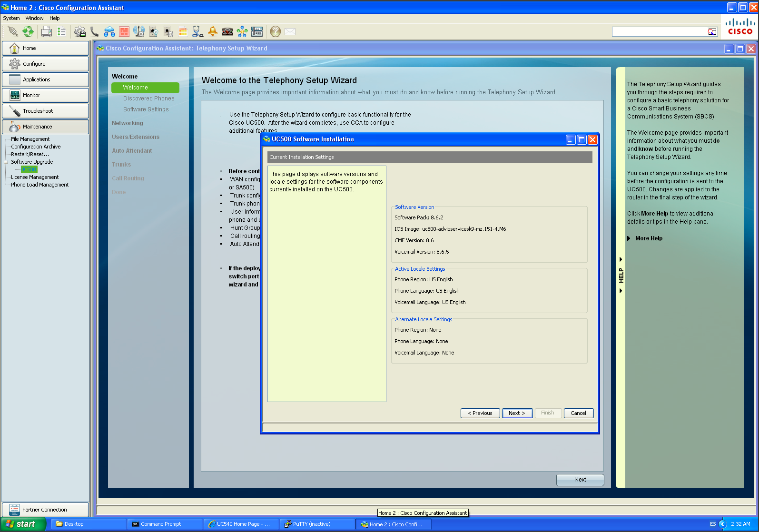Click the arrow below the HELP label

tap(621, 291)
